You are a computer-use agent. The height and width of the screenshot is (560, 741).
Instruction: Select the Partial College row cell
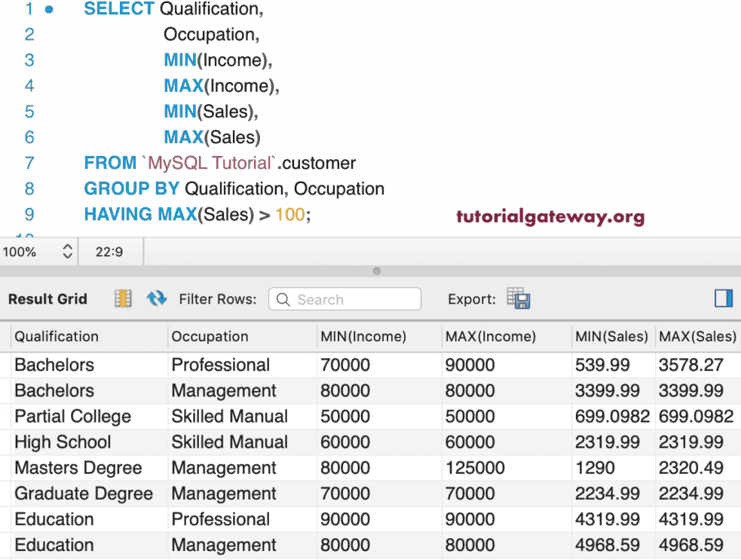pyautogui.click(x=72, y=417)
